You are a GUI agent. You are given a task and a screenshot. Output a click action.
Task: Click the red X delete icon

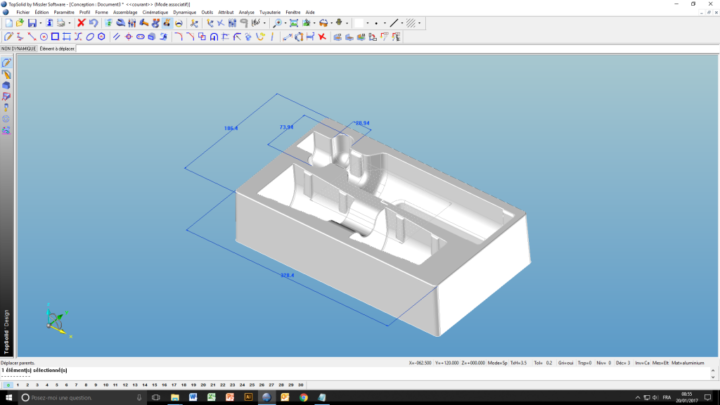81,23
